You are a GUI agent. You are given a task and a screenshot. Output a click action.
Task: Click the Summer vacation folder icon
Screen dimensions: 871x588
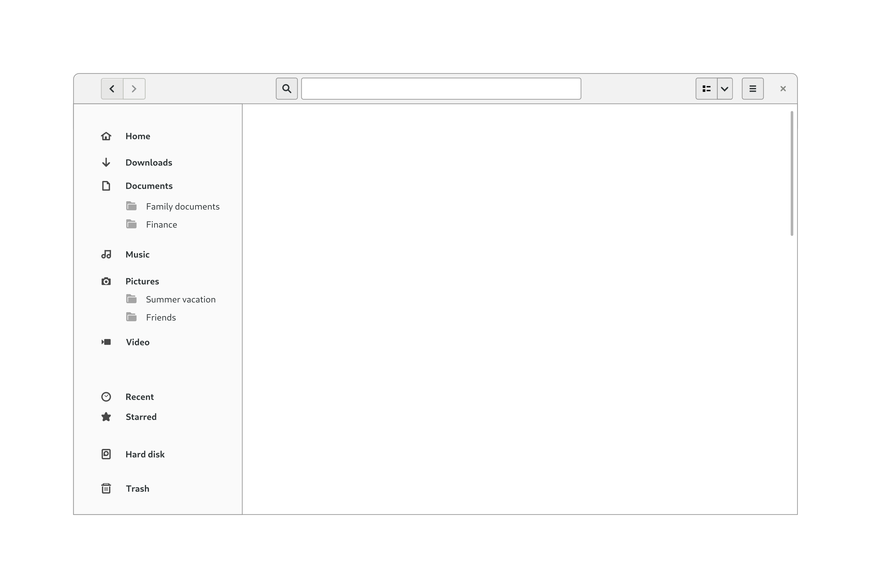pyautogui.click(x=131, y=299)
